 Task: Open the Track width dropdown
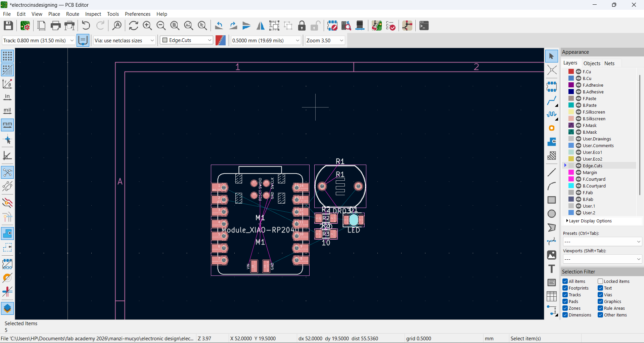tap(39, 41)
